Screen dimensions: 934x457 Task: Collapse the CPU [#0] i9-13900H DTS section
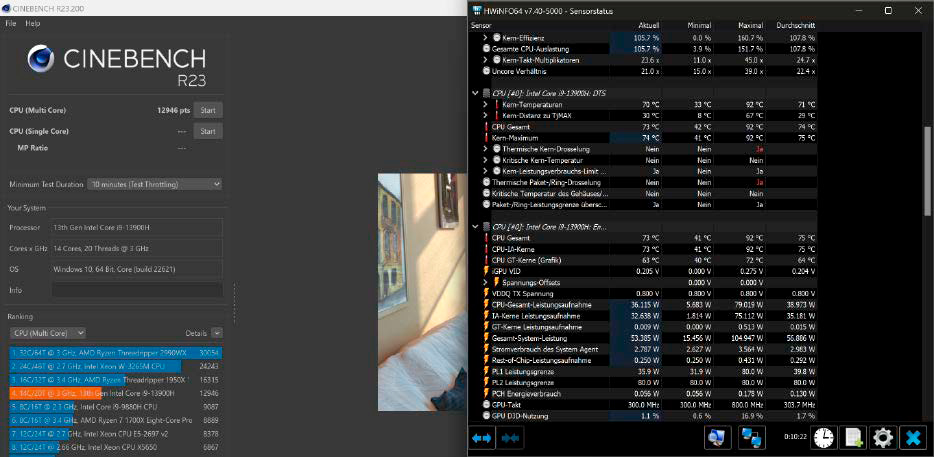pos(475,94)
